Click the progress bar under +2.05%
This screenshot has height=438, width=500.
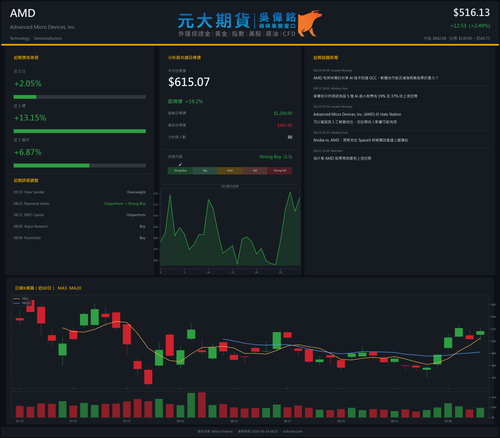[x=80, y=97]
